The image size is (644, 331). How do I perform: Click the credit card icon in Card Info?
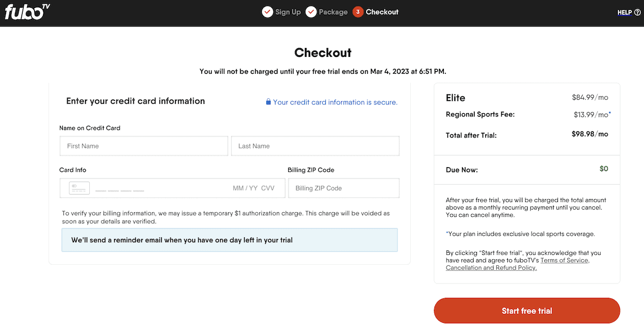tap(79, 188)
